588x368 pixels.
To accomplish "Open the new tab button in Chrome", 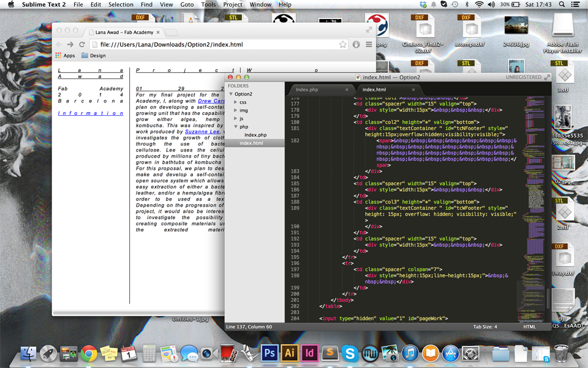I will (x=171, y=33).
